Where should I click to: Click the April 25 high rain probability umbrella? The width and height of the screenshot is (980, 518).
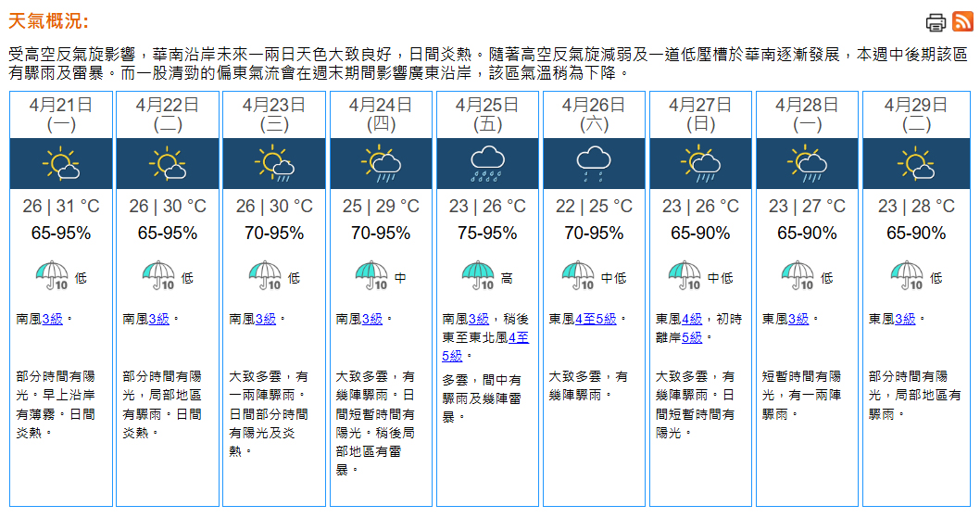pos(478,276)
